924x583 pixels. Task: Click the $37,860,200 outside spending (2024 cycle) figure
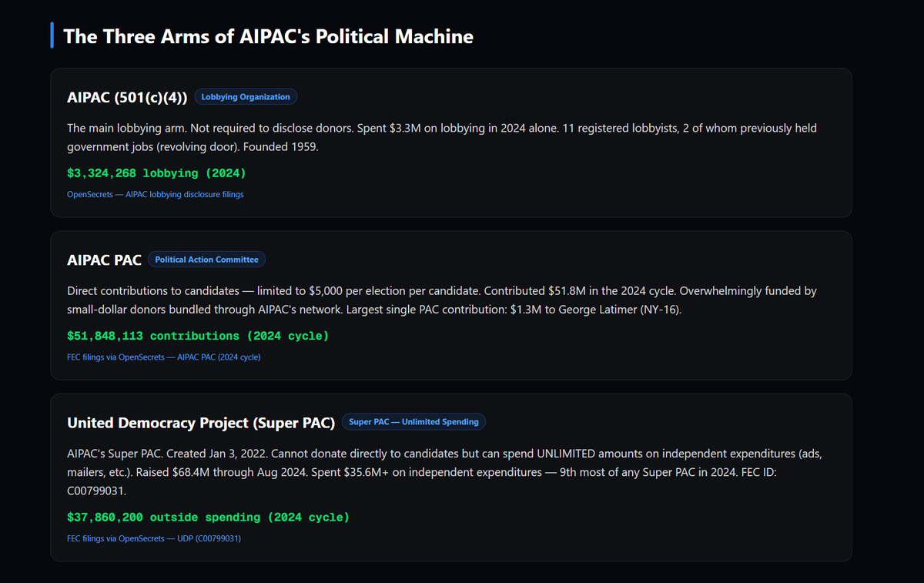click(x=208, y=518)
